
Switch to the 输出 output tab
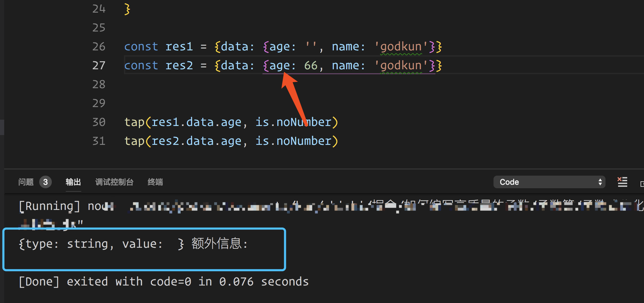click(73, 182)
